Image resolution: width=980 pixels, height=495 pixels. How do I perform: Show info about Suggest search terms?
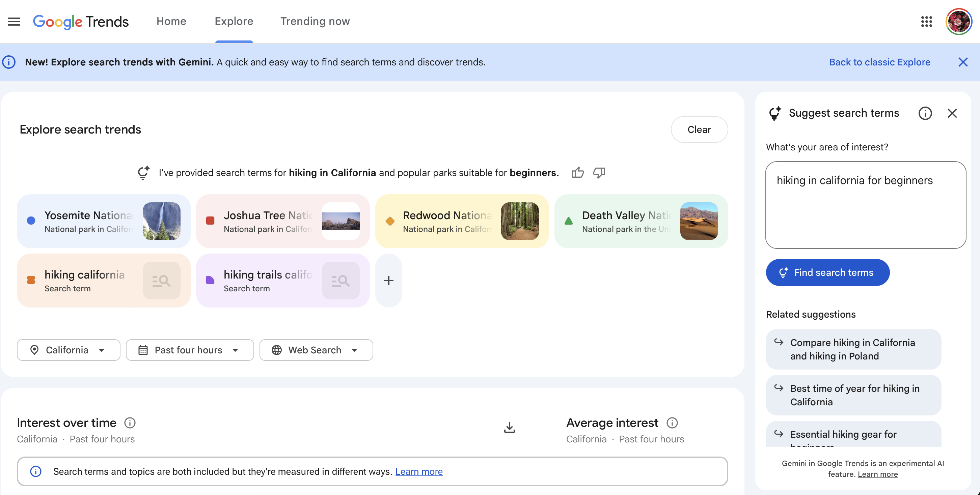click(925, 113)
